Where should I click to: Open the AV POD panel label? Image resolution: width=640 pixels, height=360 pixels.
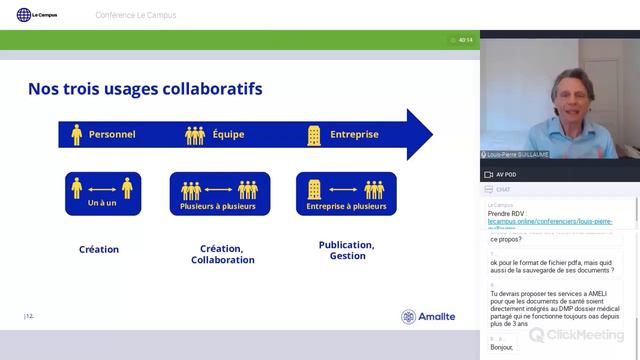click(506, 175)
